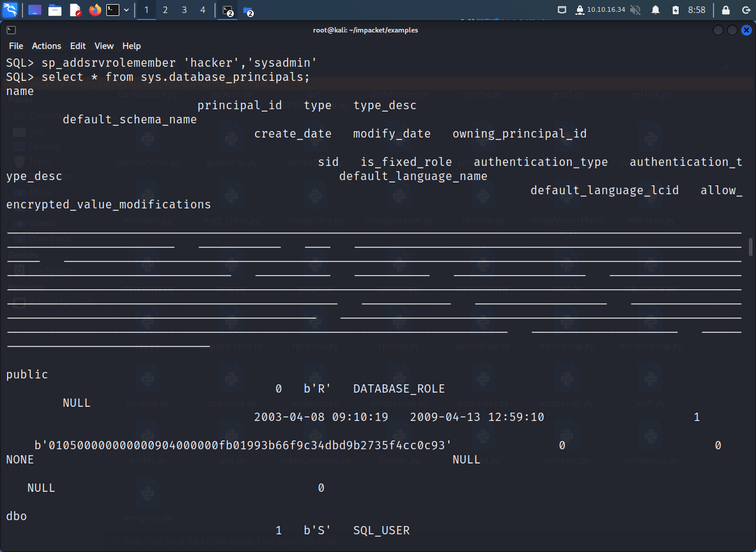
Task: Click the ethernet network status icon
Action: [x=562, y=10]
